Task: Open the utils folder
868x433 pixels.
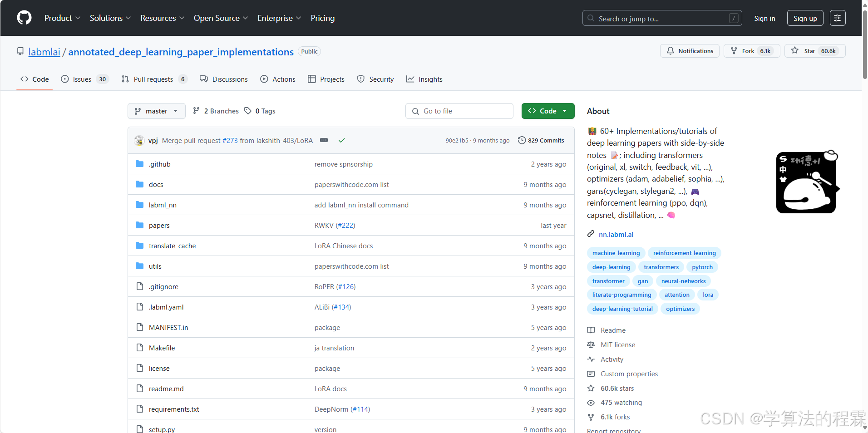Action: 155,266
